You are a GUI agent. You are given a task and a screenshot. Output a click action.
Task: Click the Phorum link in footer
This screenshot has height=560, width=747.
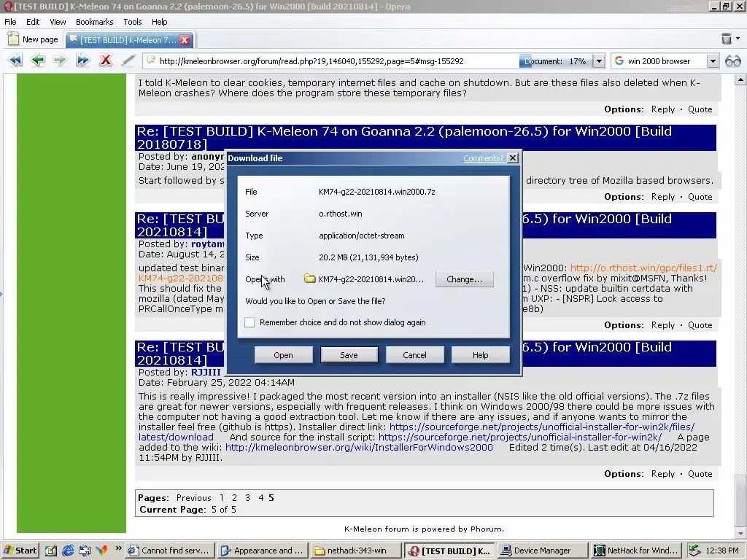point(486,529)
